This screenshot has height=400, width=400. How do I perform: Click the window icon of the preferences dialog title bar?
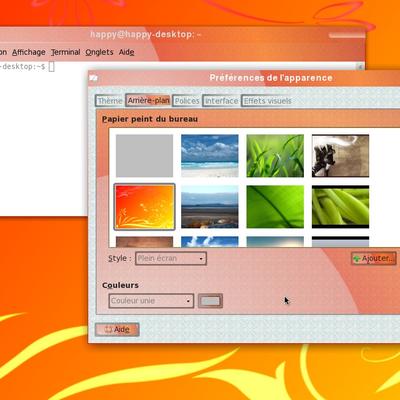(93, 78)
